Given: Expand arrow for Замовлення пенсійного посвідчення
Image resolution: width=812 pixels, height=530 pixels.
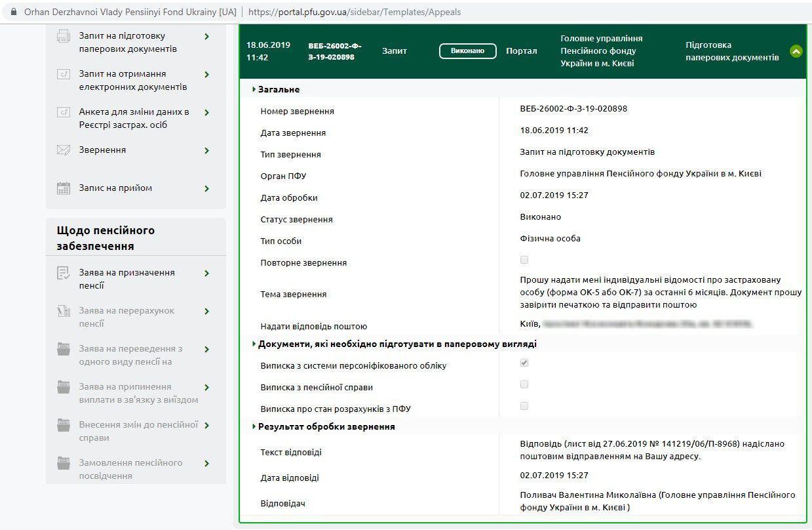Looking at the screenshot, I should (207, 463).
